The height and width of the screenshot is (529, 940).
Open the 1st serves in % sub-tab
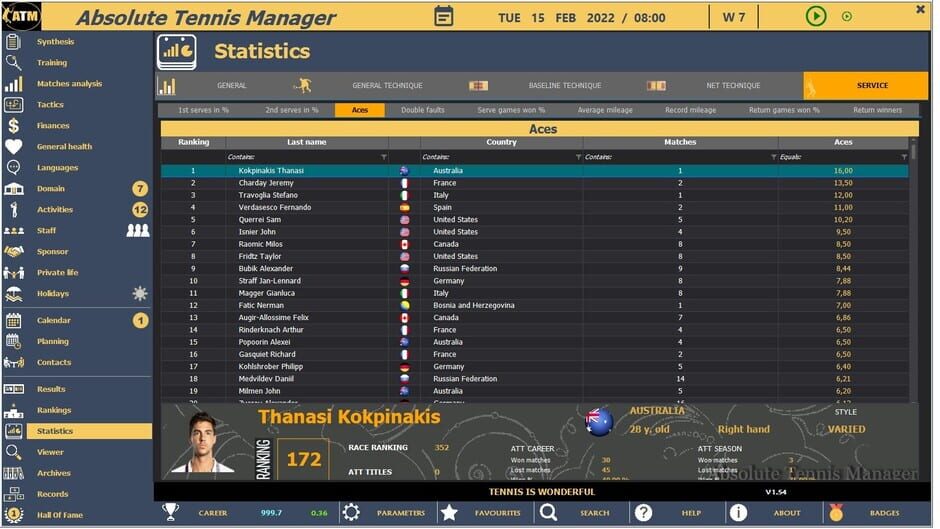[205, 111]
